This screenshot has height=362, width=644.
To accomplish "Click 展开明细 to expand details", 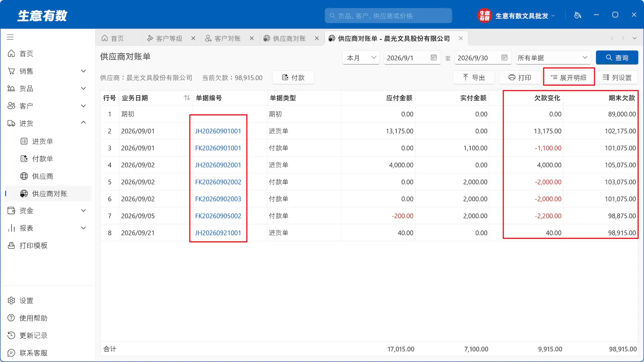I will click(569, 77).
